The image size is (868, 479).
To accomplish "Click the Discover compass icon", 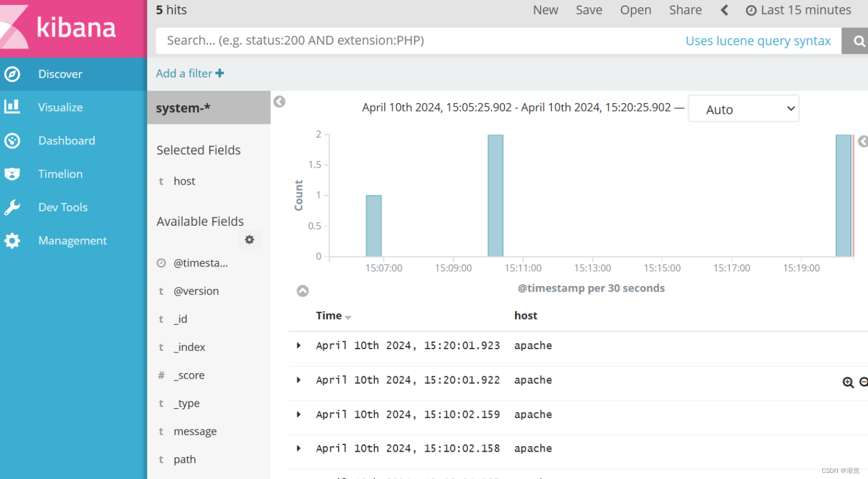I will pos(12,74).
